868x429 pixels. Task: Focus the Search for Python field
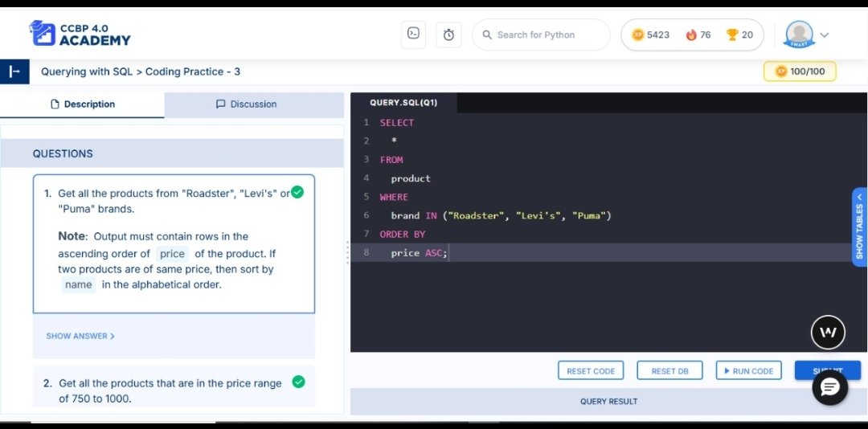(x=541, y=35)
